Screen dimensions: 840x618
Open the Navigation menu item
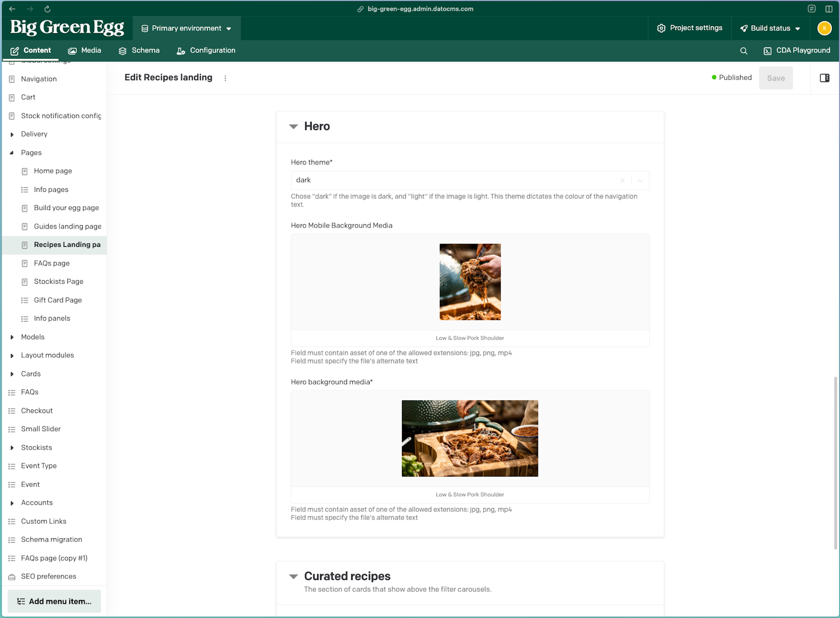point(54,79)
